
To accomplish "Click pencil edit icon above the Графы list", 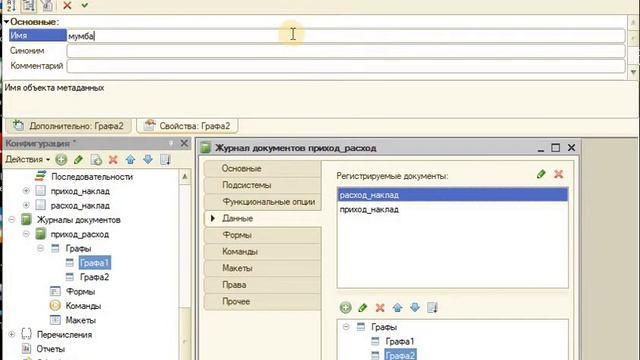I will click(x=362, y=307).
